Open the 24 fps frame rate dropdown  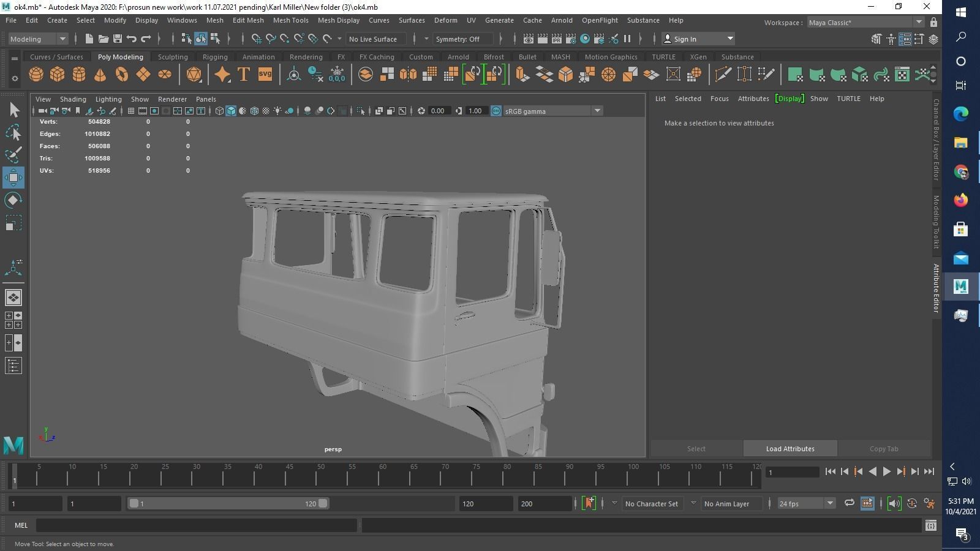point(805,503)
